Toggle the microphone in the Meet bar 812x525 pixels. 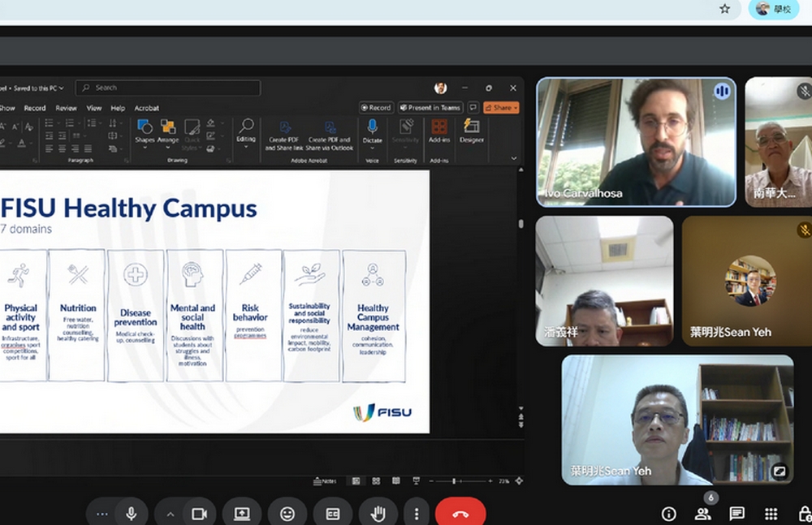tap(131, 513)
